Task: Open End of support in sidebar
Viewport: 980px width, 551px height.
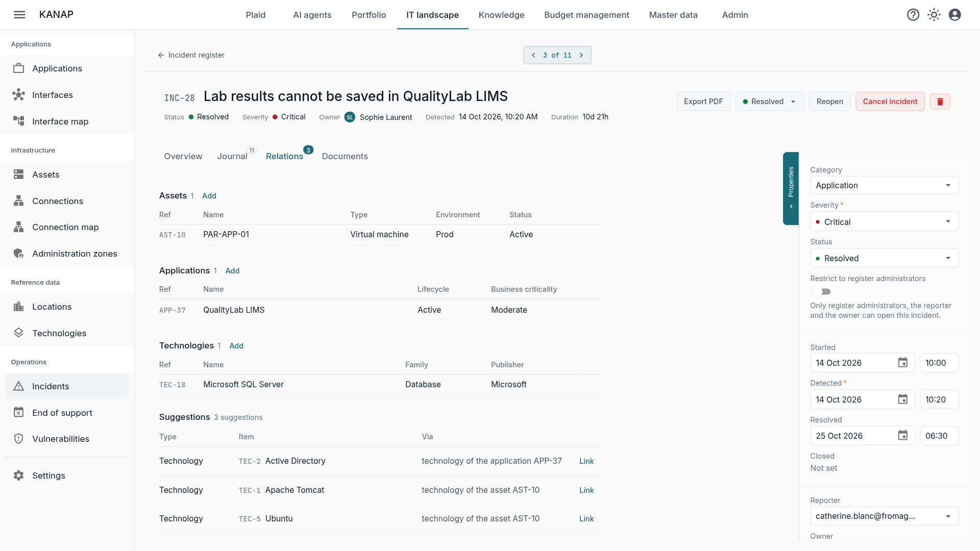Action: [67, 413]
